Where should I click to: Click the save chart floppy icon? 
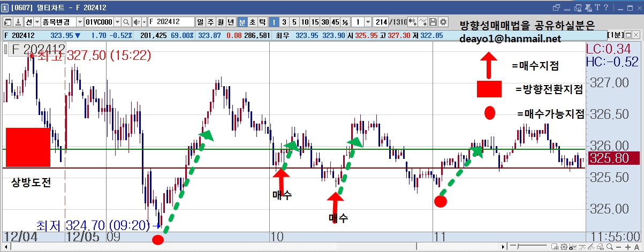point(433,22)
